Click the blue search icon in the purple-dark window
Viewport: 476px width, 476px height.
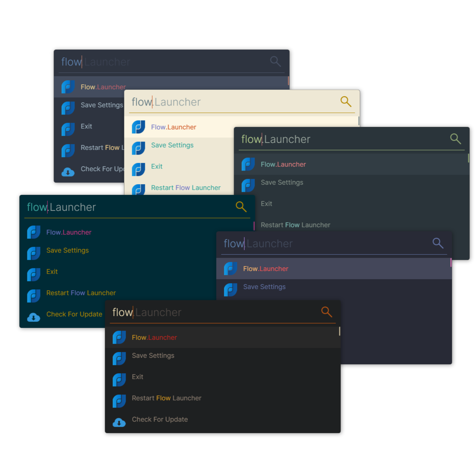click(x=438, y=243)
